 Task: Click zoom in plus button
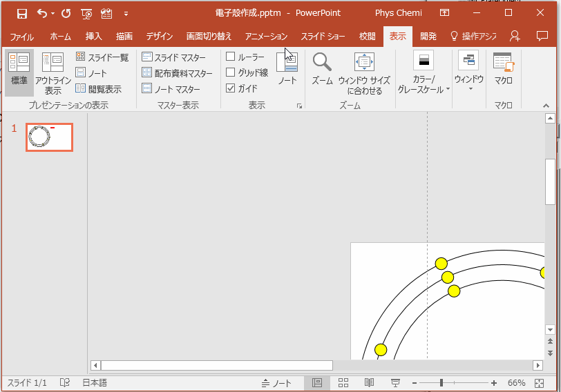pyautogui.click(x=494, y=383)
